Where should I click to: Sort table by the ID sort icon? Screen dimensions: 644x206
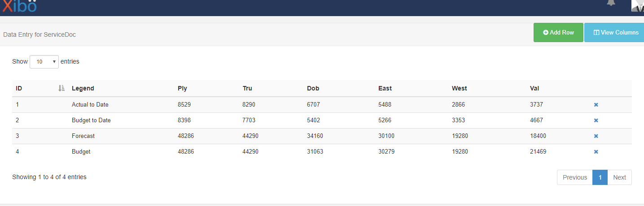[61, 88]
